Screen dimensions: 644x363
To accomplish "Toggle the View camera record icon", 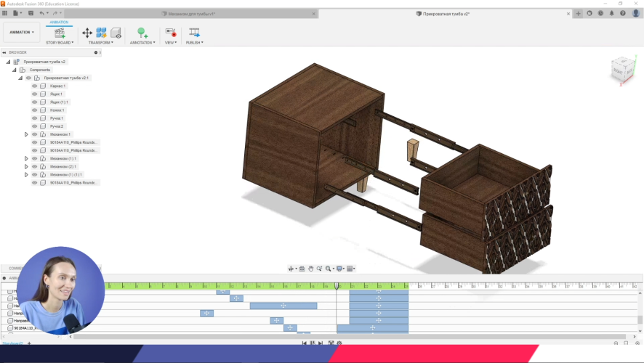I will (x=170, y=33).
